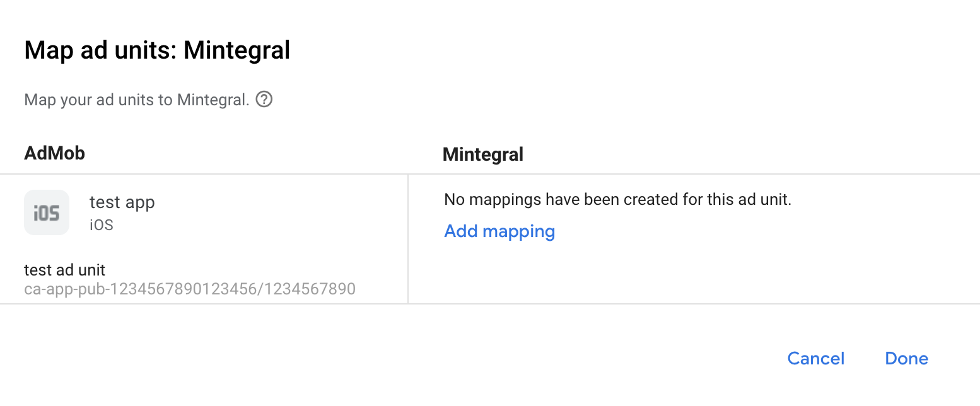Click Map your ad units to Mintegral text

(135, 99)
